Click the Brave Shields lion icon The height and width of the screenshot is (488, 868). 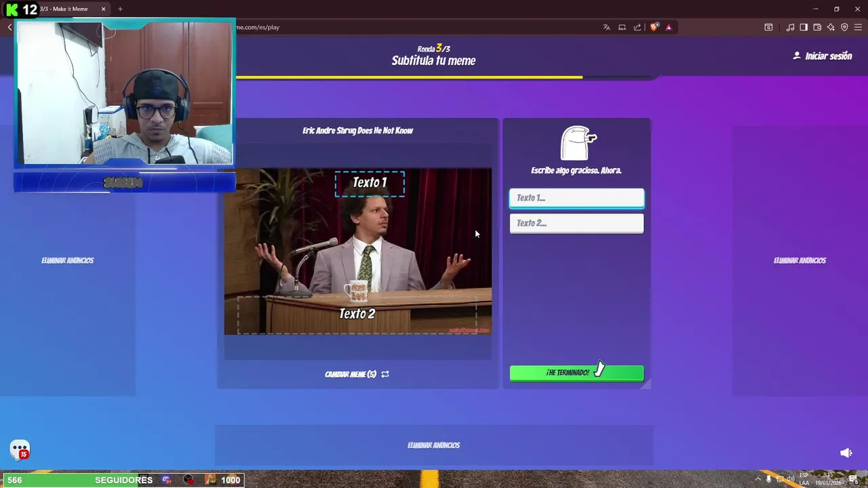pos(654,27)
